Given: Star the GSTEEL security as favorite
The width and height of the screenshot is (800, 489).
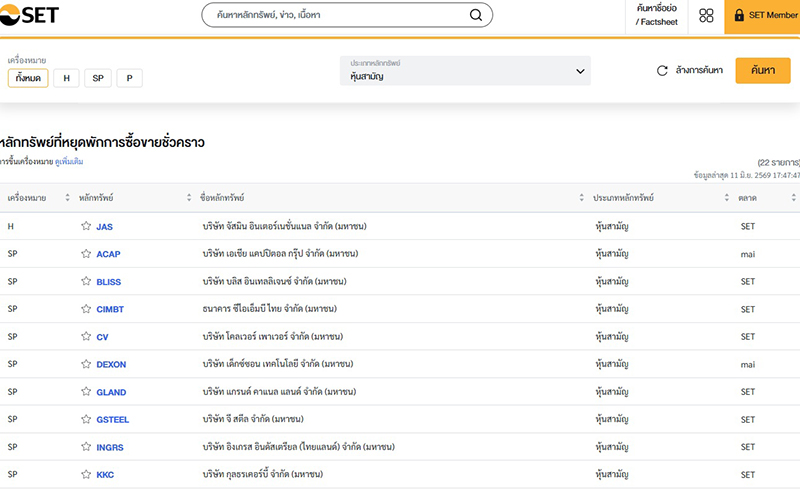Looking at the screenshot, I should (86, 419).
